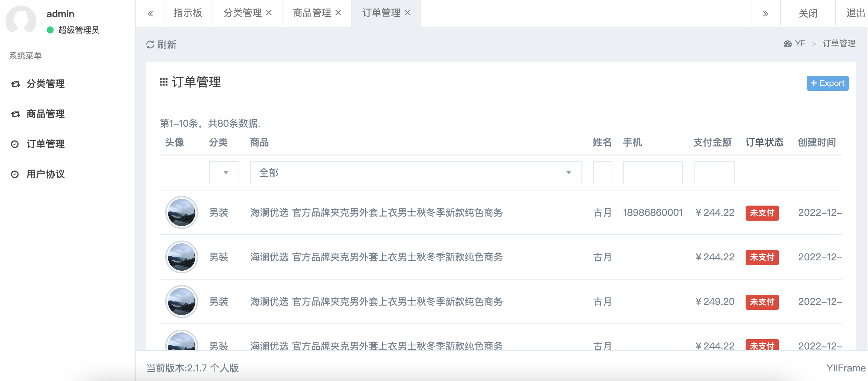Switch to the 指示板 tab

[188, 13]
